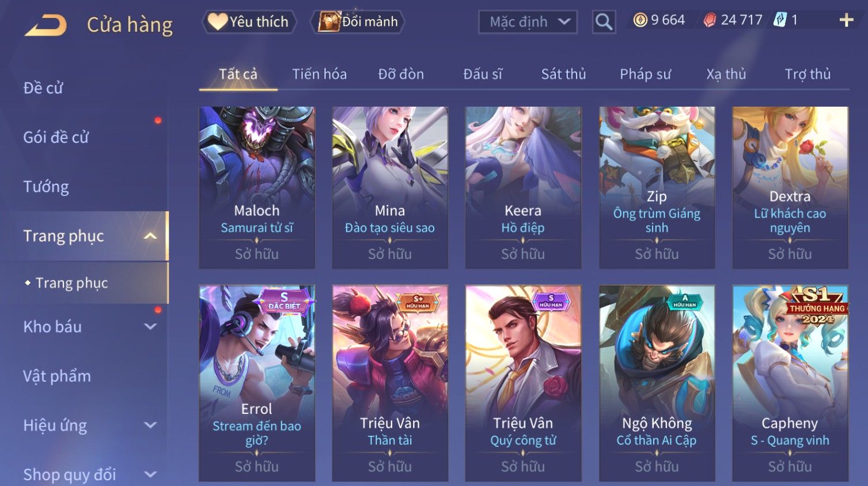
Task: Open Tướng in the sidebar
Action: coord(46,187)
